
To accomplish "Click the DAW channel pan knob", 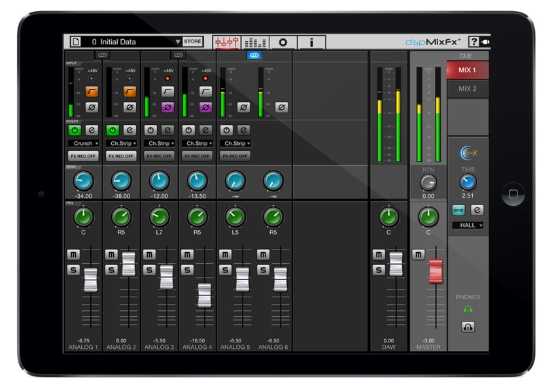I will (388, 217).
